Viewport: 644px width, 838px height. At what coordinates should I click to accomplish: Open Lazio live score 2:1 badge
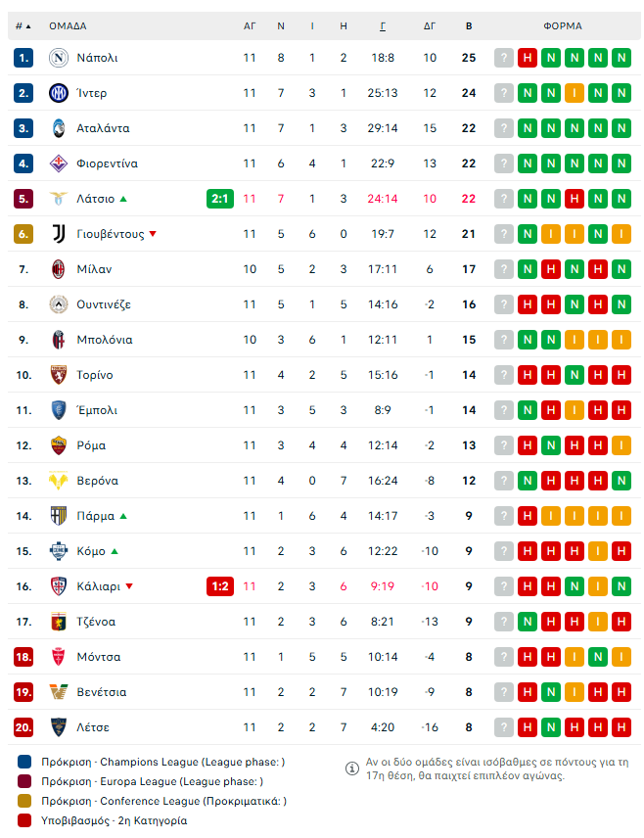(220, 199)
